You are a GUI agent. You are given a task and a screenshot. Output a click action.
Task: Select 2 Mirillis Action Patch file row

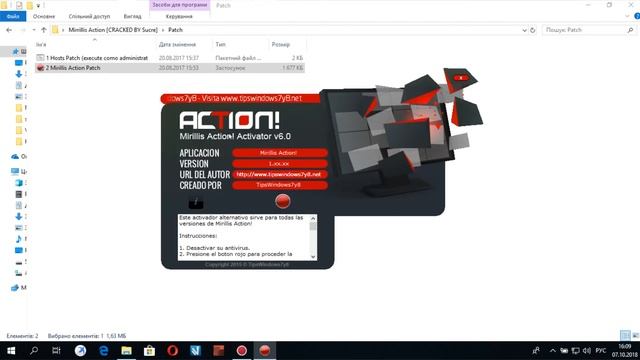click(170, 68)
